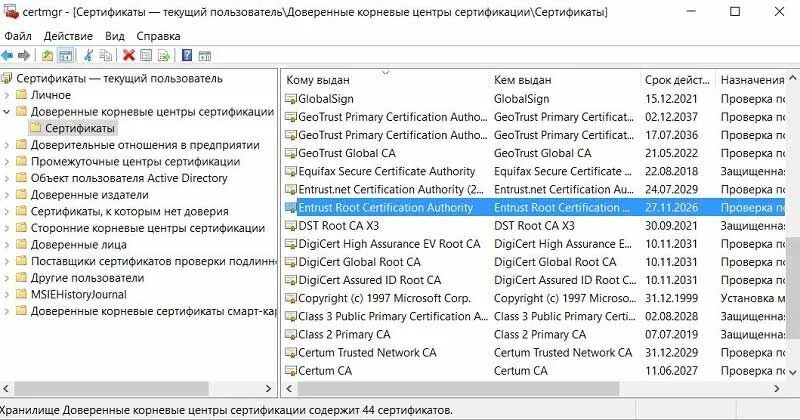Expand the Личное tree node
The width and height of the screenshot is (800, 420).
click(7, 95)
